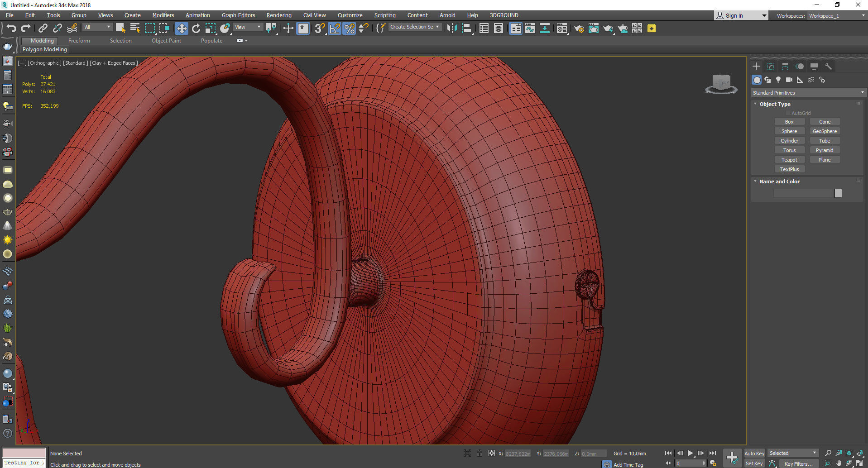This screenshot has width=868, height=468.
Task: Click the Undo arrow in the main toolbar
Action: point(11,29)
